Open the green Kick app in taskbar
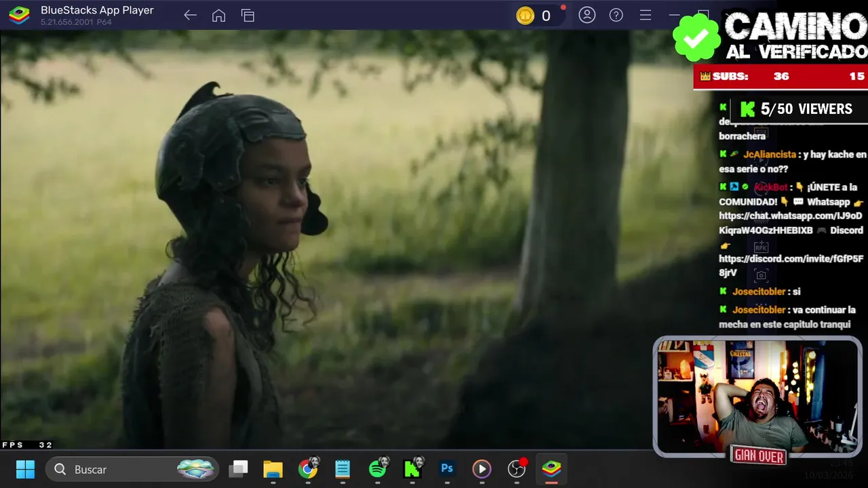868x488 pixels. (412, 469)
